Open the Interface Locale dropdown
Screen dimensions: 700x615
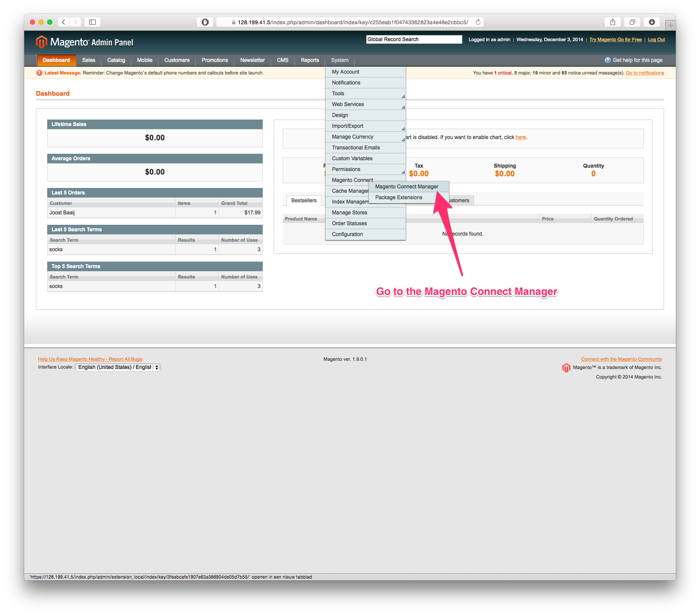pos(118,367)
